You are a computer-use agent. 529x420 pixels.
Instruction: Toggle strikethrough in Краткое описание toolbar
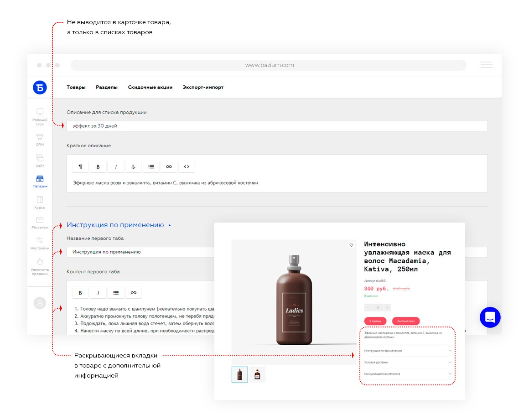(x=134, y=166)
